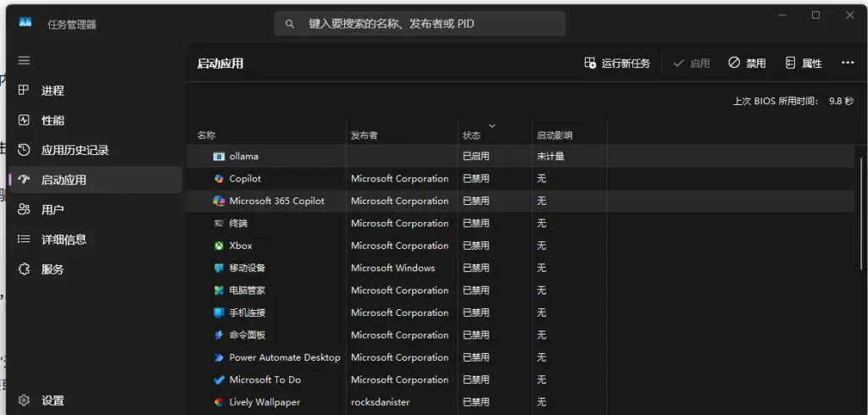Select the Copilot app icon
Viewport: 868px width, 415px height.
tap(220, 179)
